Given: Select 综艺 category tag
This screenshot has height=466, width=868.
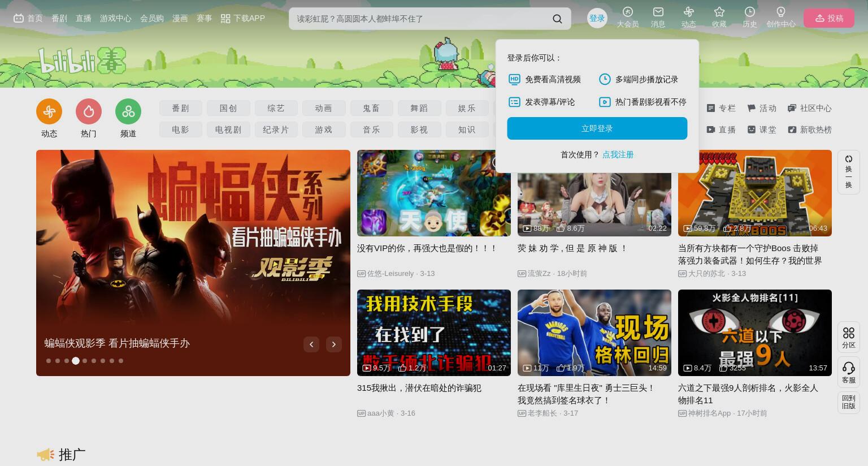Looking at the screenshot, I should pos(276,108).
